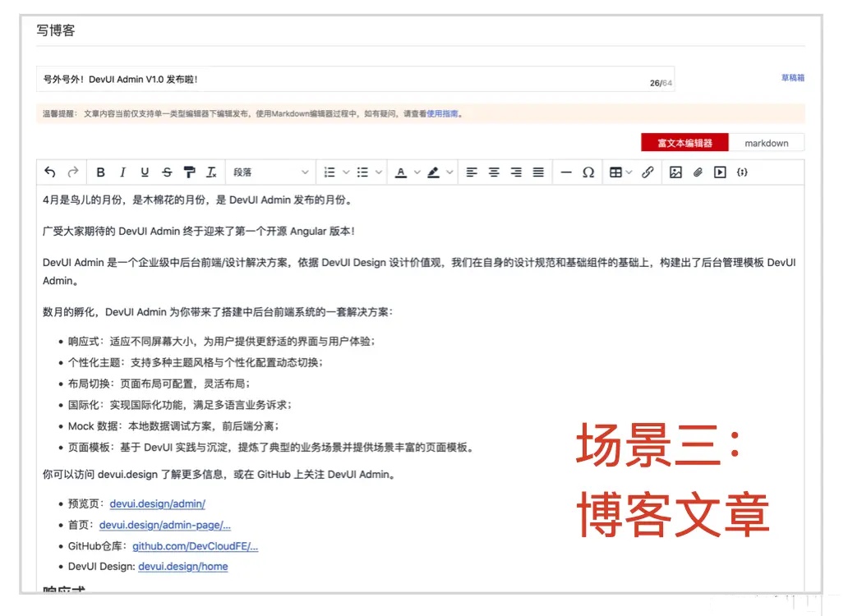Insert an image using image icon

(675, 172)
